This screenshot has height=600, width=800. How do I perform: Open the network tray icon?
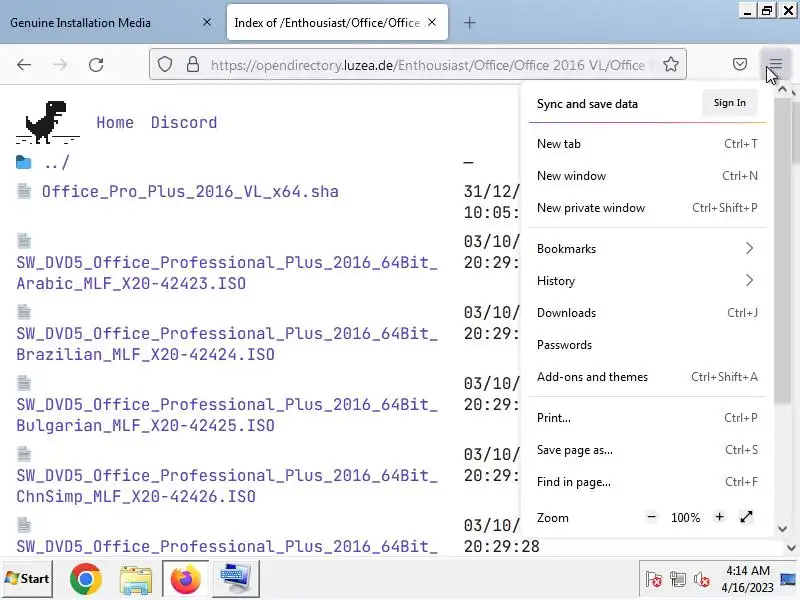click(x=678, y=580)
